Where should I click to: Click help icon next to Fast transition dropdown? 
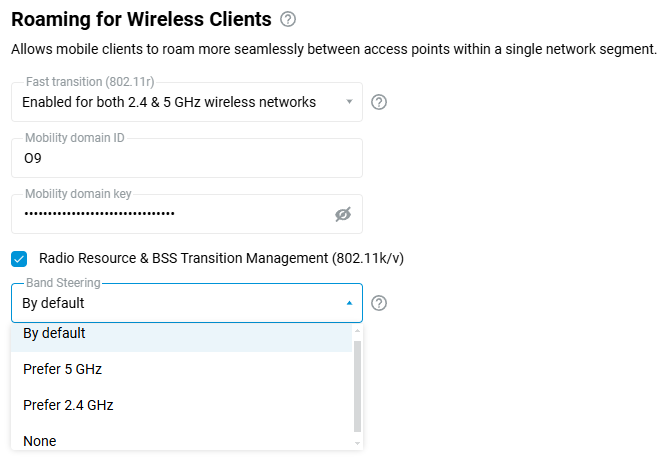click(379, 102)
